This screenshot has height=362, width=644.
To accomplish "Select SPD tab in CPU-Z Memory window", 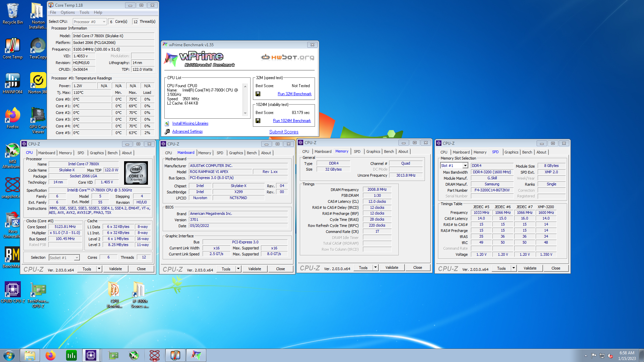I will click(357, 152).
